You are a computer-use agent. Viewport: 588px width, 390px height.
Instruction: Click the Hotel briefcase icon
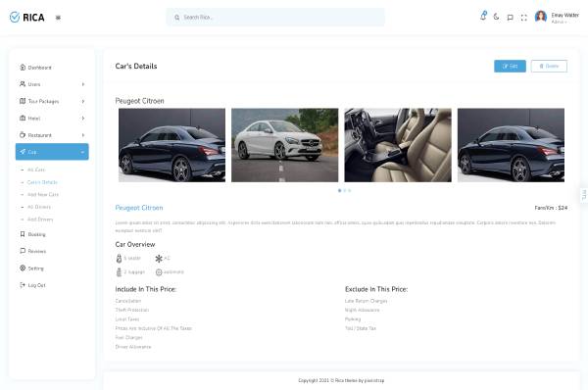[23, 118]
